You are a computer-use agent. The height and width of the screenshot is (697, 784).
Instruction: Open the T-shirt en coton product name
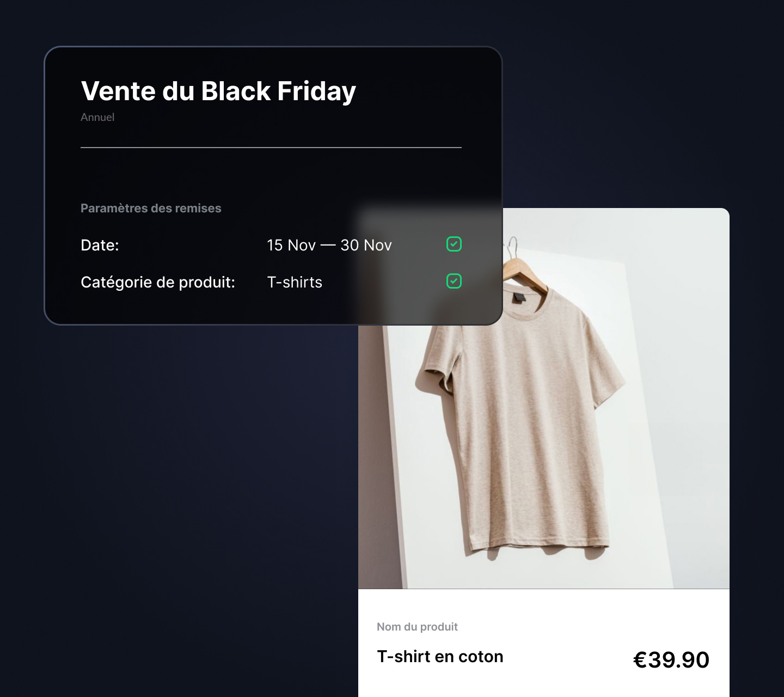click(440, 657)
